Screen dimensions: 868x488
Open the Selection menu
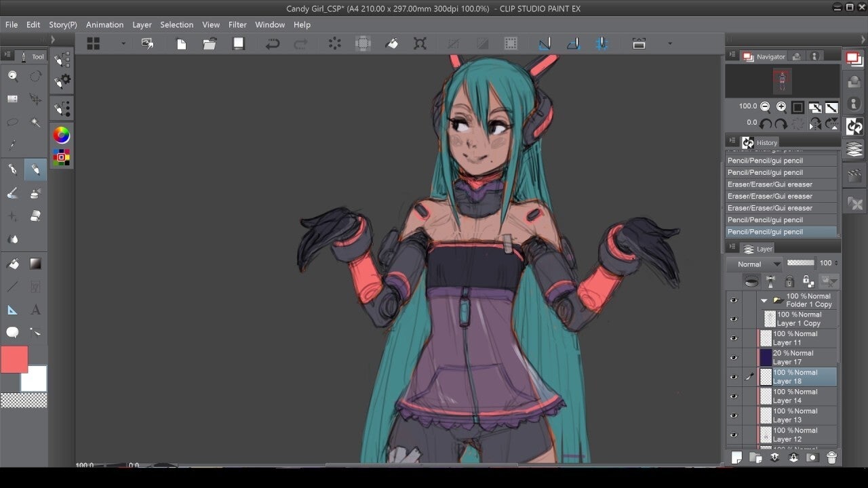click(176, 24)
